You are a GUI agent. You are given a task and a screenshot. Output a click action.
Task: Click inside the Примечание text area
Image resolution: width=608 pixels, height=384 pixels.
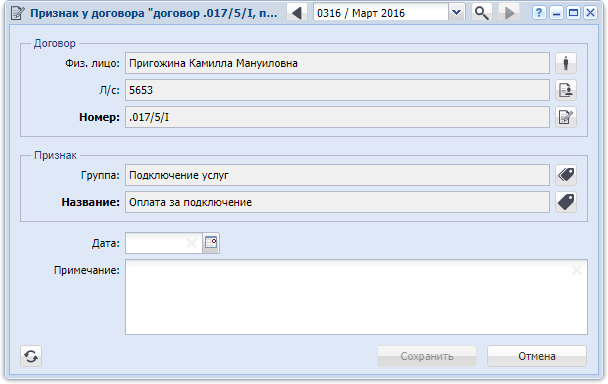[x=356, y=297]
